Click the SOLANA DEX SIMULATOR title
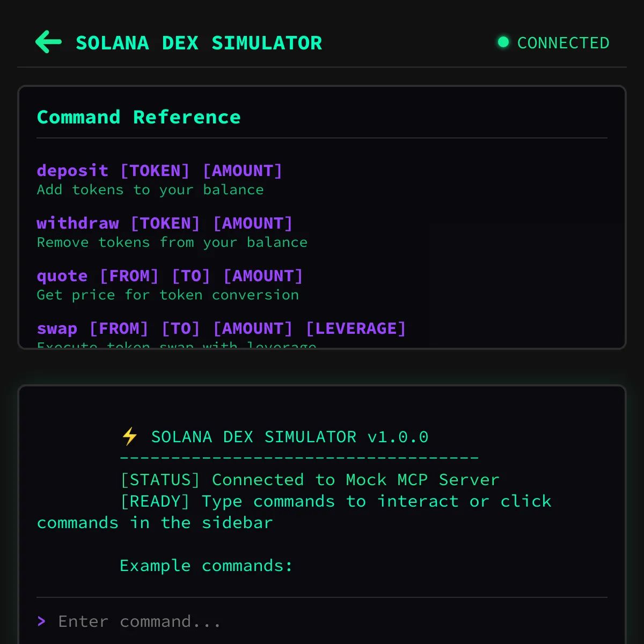 (199, 42)
